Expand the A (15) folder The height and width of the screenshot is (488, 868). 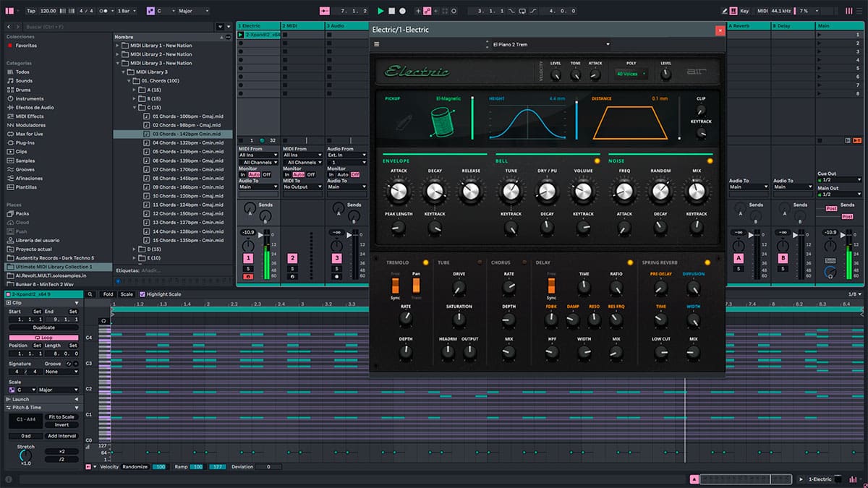[135, 90]
